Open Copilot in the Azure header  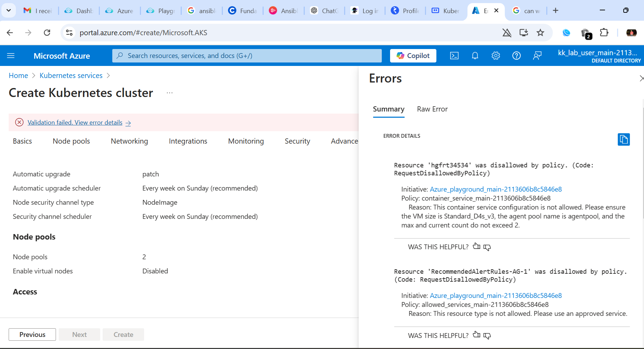pyautogui.click(x=413, y=56)
